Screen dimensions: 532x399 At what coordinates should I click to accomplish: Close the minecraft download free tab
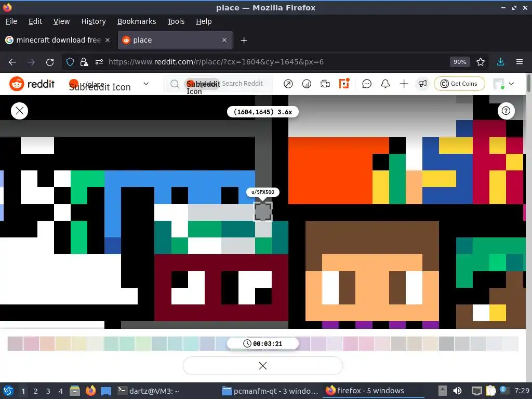pos(107,40)
